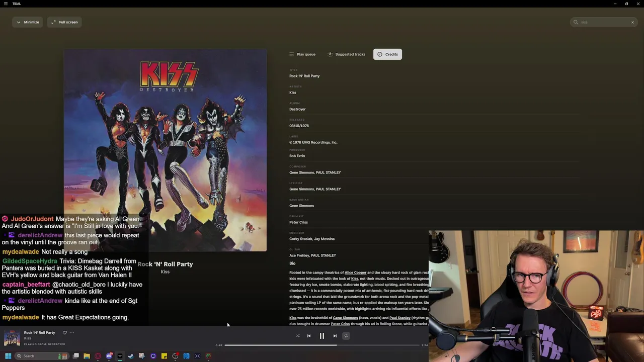
Task: Click Peter Criss under Drum Kit
Action: (298, 222)
